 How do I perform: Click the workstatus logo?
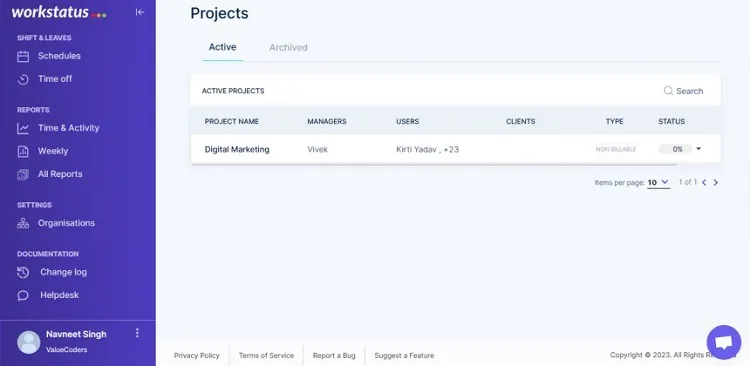click(x=59, y=12)
